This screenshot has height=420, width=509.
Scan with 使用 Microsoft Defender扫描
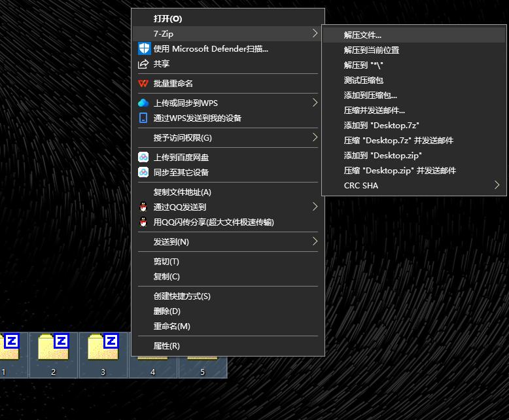tap(228, 48)
